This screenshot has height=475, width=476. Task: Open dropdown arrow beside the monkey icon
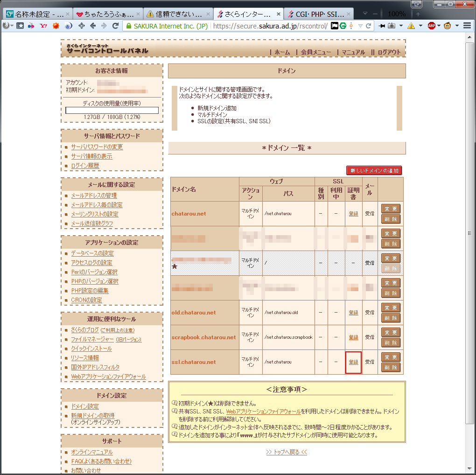coord(457,26)
